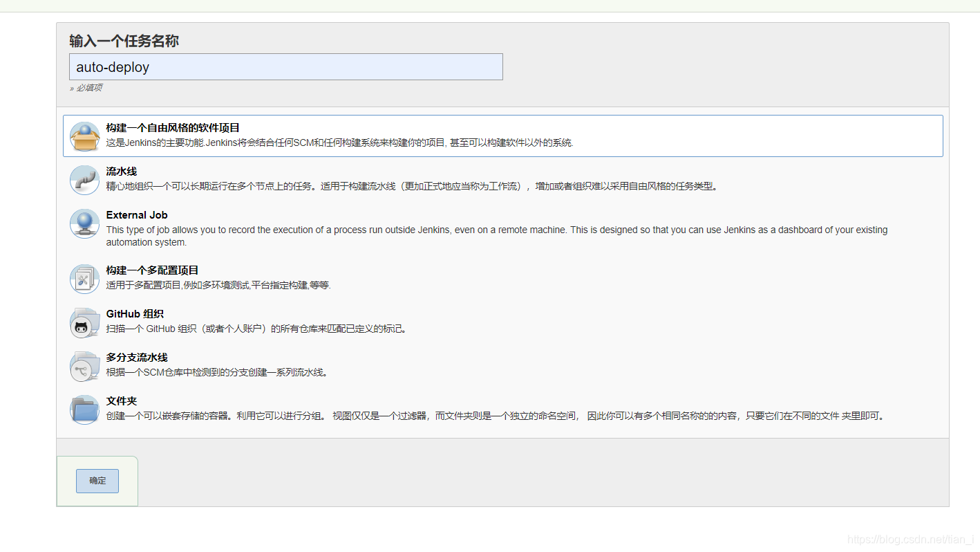
Task: Select the 文件夹 title
Action: pyautogui.click(x=122, y=401)
